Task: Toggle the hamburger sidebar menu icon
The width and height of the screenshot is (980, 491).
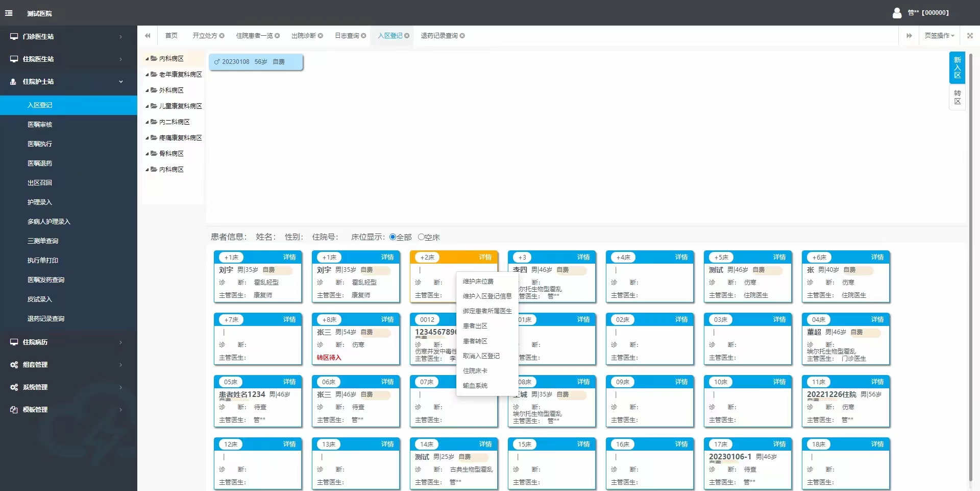Action: pos(9,13)
